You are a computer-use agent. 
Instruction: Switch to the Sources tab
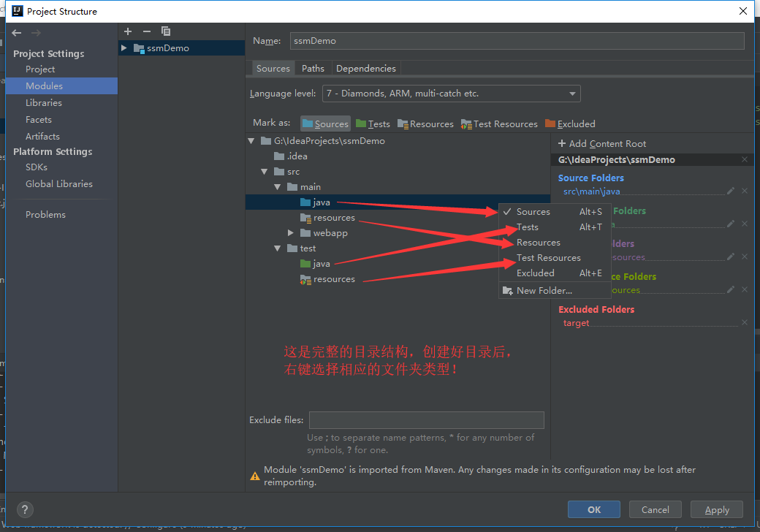click(x=273, y=68)
